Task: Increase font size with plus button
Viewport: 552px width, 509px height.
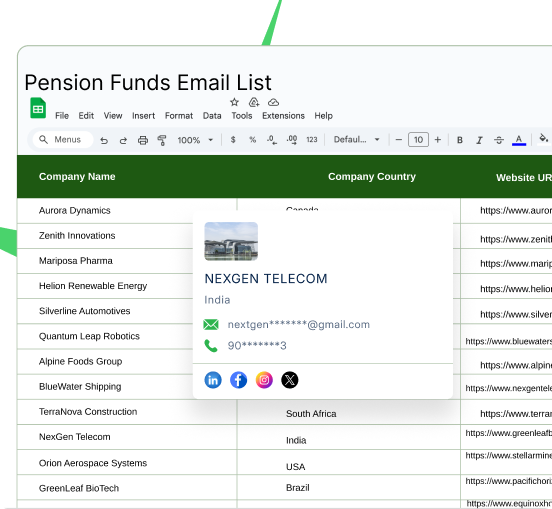Action: click(x=438, y=140)
